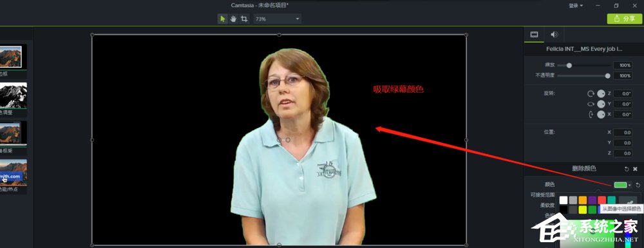Click the top-right canvas corner handle
This screenshot has height=248, width=644.
[x=466, y=35]
